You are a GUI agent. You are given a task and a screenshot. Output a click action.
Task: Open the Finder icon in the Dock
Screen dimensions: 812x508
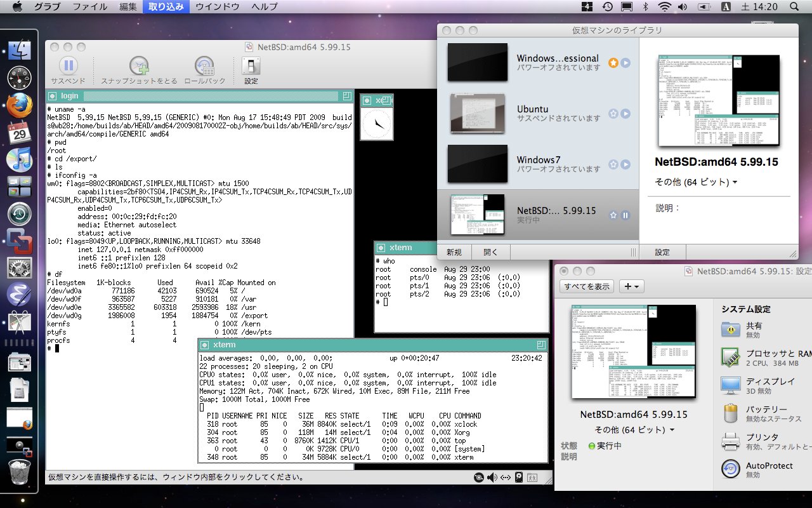point(20,50)
